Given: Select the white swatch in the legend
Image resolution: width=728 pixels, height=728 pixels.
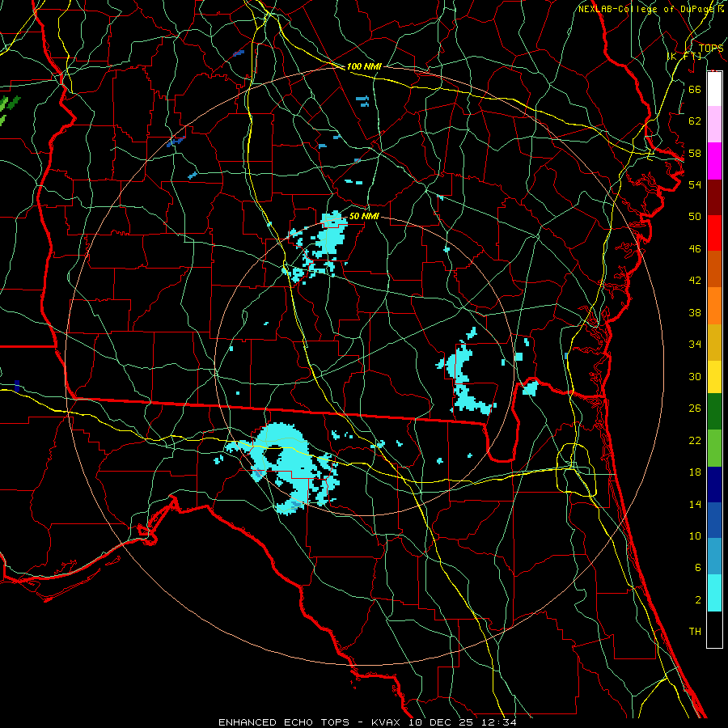Looking at the screenshot, I should click(x=714, y=89).
